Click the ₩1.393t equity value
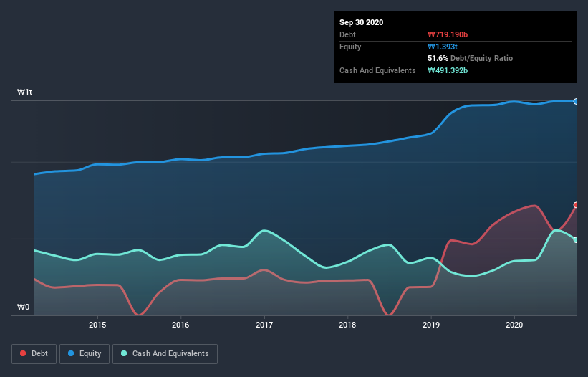 pyautogui.click(x=443, y=47)
